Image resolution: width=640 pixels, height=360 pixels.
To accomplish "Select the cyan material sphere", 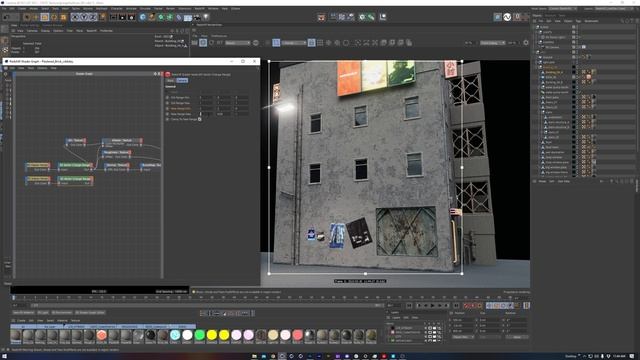I will coord(175,335).
